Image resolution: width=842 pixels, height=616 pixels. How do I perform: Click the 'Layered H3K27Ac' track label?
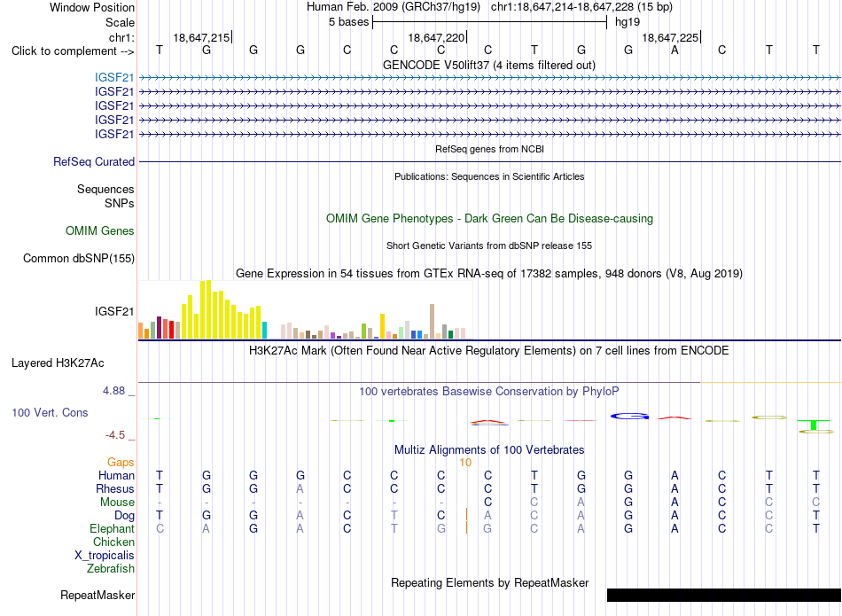(58, 363)
